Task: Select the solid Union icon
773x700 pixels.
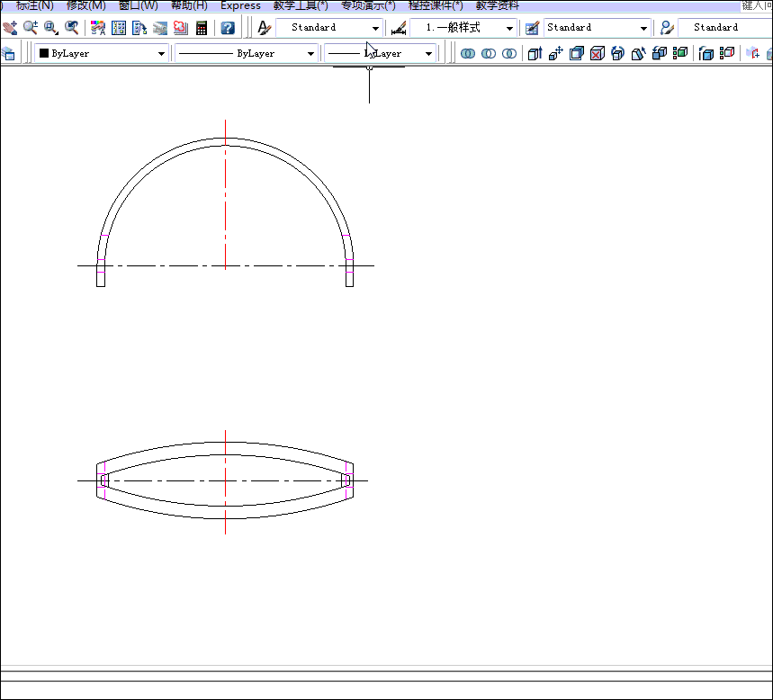Action: pyautogui.click(x=468, y=53)
